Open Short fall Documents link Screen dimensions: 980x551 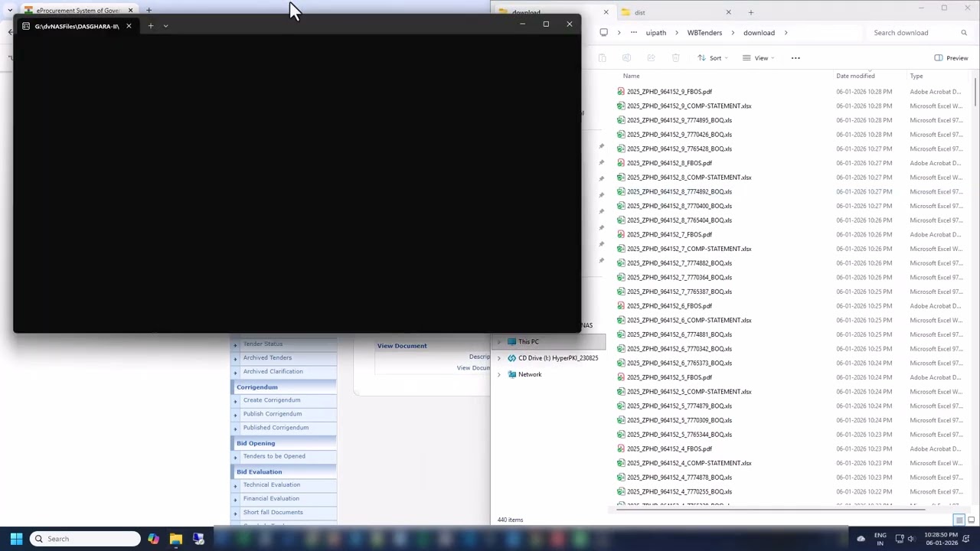(x=273, y=512)
